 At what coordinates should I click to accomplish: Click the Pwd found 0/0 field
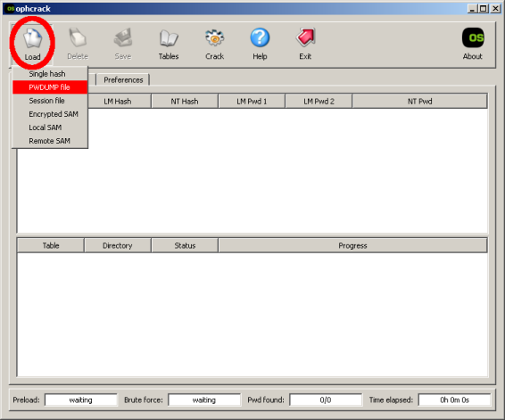[326, 400]
